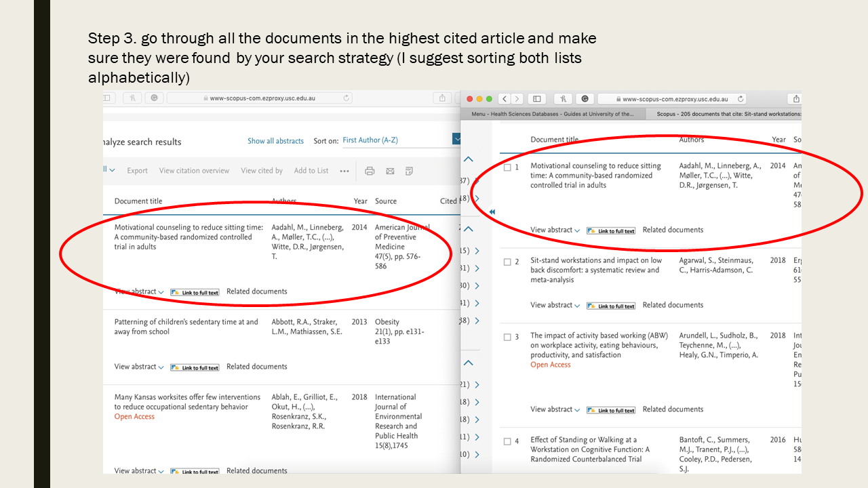Screen dimensions: 868x488
Task: Select checkbox for document 4 Standing or Walking
Action: [x=507, y=441]
